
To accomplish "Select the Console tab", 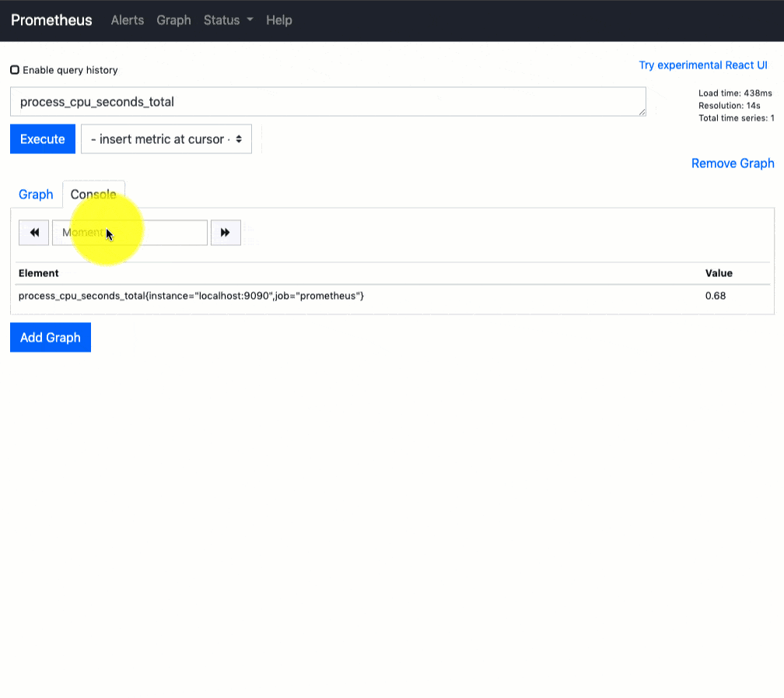I will coord(93,194).
